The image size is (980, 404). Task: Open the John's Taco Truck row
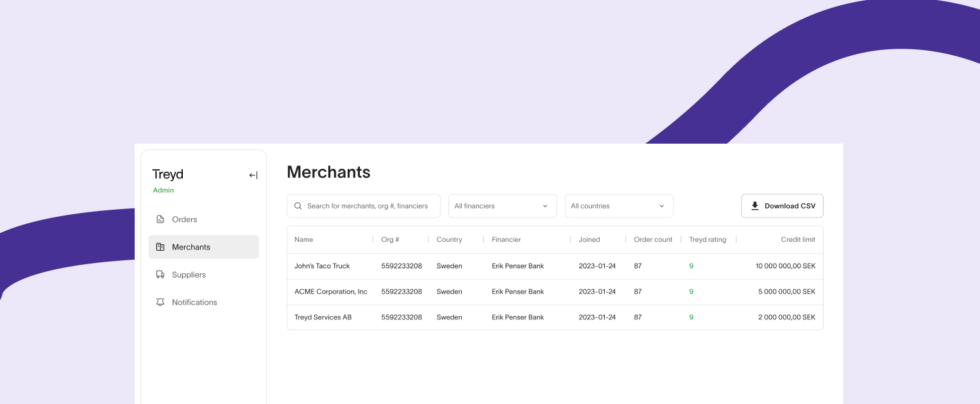click(322, 266)
